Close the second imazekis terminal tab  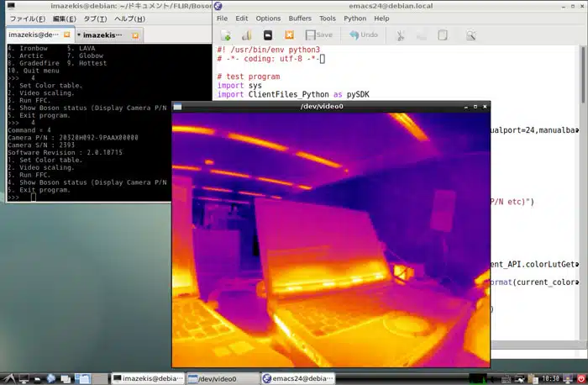click(x=137, y=35)
